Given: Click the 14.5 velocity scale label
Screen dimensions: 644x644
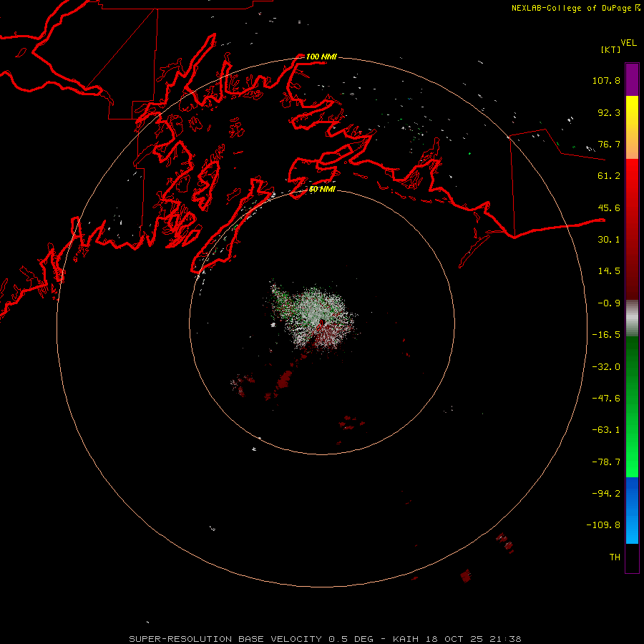Looking at the screenshot, I should (609, 271).
